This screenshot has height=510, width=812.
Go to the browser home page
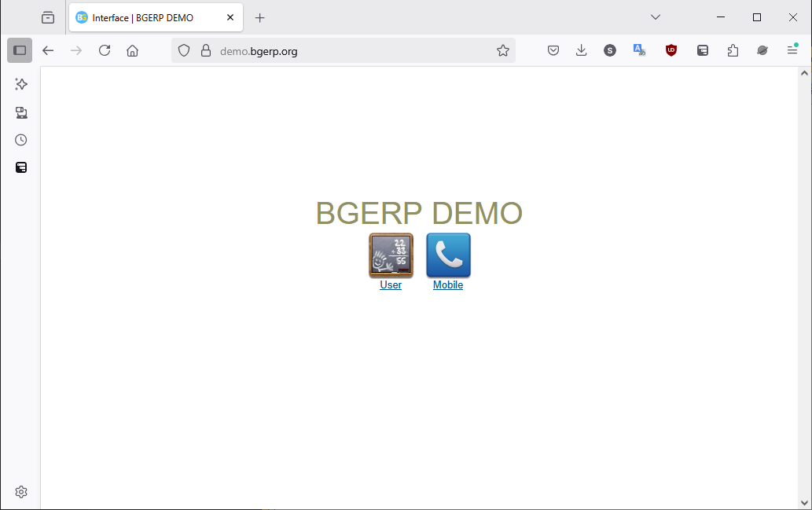[132, 50]
